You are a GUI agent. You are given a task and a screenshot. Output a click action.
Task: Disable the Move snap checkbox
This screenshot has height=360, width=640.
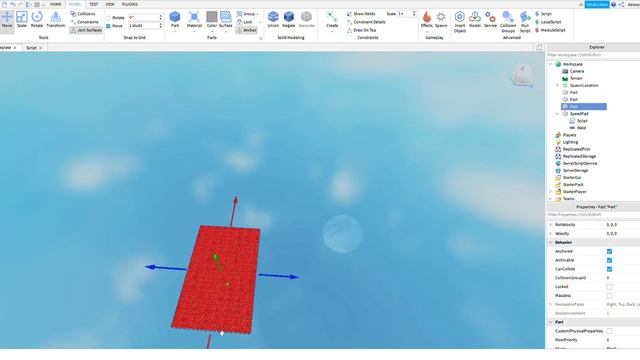coord(108,26)
